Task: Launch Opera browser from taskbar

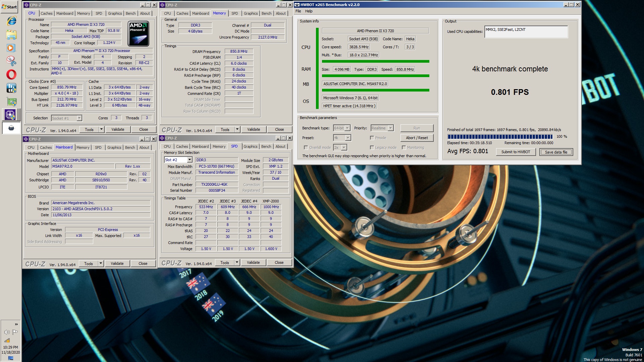Action: coord(11,74)
